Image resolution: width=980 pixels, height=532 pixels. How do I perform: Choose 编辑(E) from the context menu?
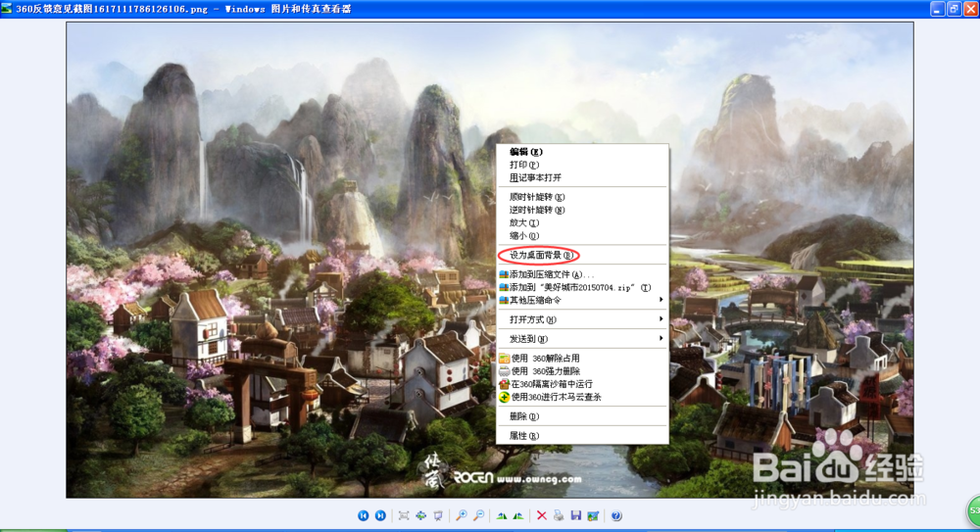[582, 152]
